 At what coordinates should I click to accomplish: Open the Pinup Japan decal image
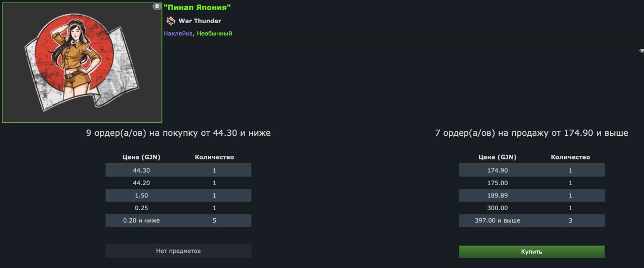tap(82, 62)
